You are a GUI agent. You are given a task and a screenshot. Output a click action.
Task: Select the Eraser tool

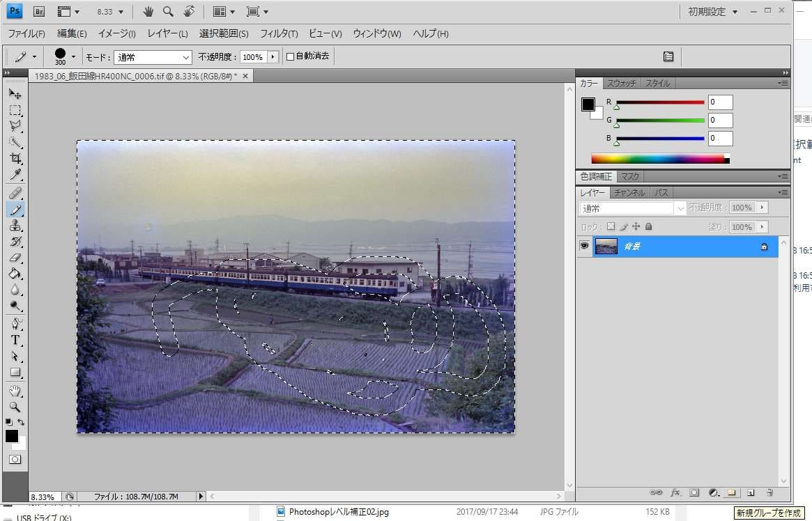pyautogui.click(x=15, y=258)
